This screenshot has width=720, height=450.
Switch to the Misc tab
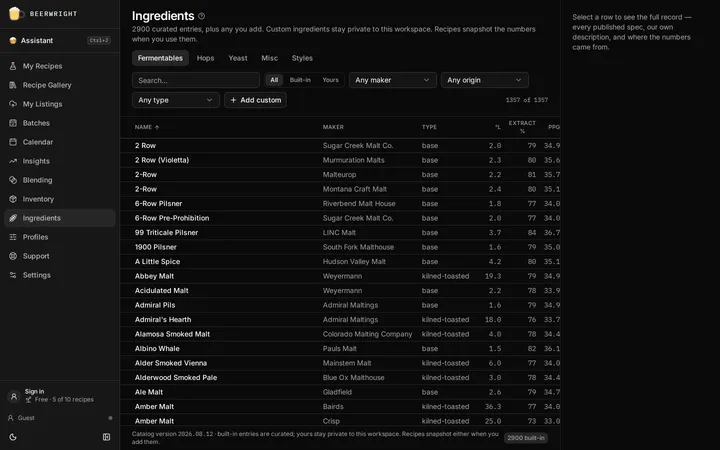point(270,58)
